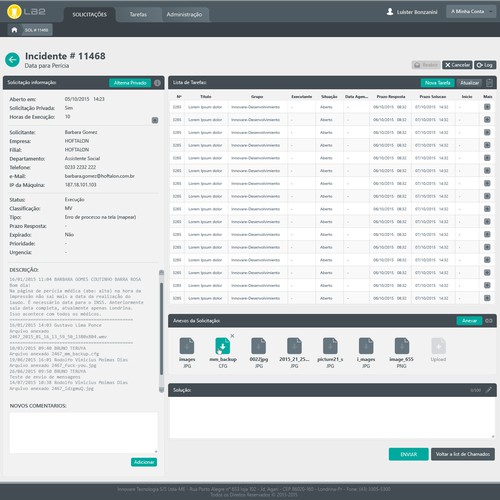Sort by the Situação column header
The width and height of the screenshot is (500, 500).
tap(329, 97)
